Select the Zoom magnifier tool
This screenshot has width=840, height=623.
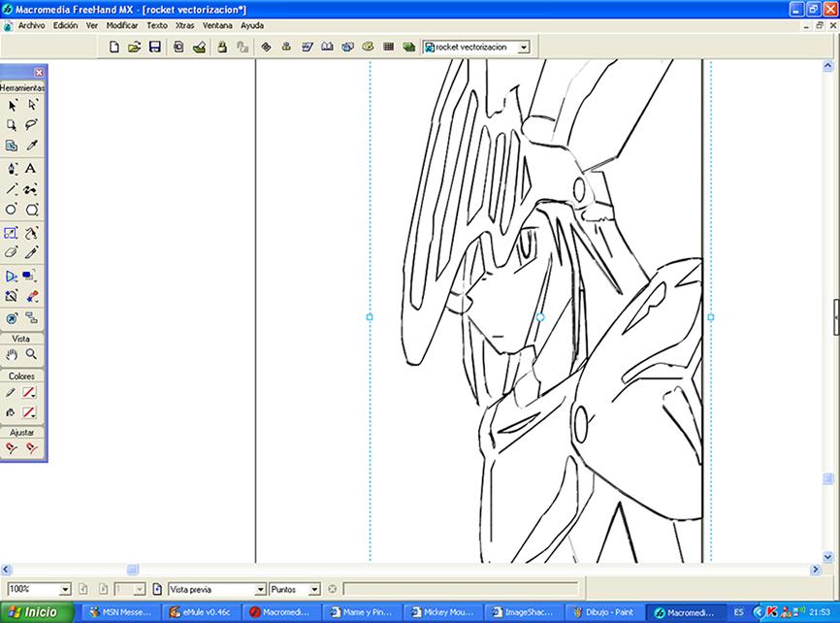coord(32,354)
